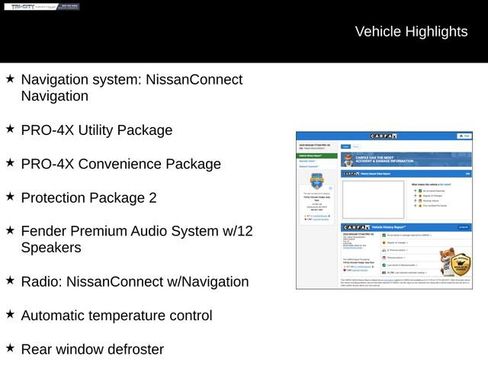Select 'PRO-4X Utility Package' item
Viewport: 488px width, 366px height.
pos(97,130)
